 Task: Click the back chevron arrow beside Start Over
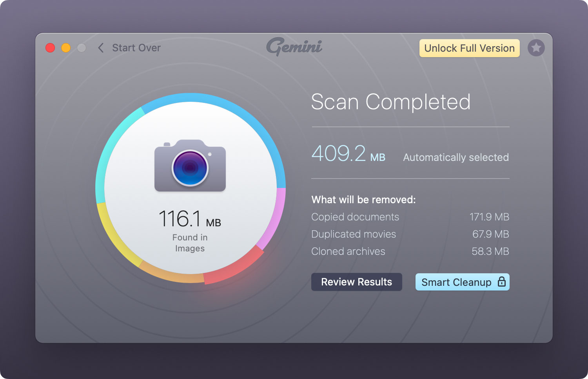[x=101, y=48]
